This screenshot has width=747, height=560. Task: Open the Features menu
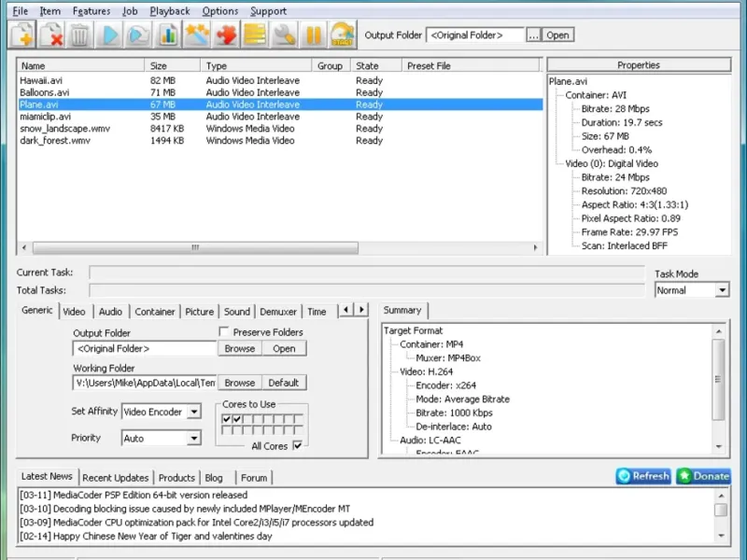[92, 11]
